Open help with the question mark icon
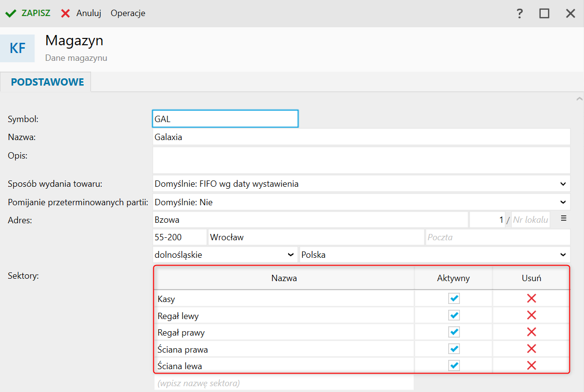Image resolution: width=584 pixels, height=392 pixels. [x=520, y=14]
